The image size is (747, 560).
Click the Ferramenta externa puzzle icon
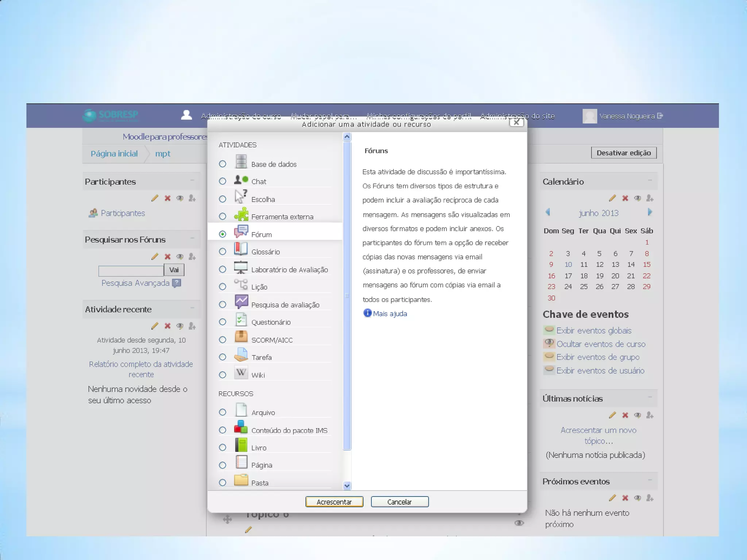pos(241,214)
